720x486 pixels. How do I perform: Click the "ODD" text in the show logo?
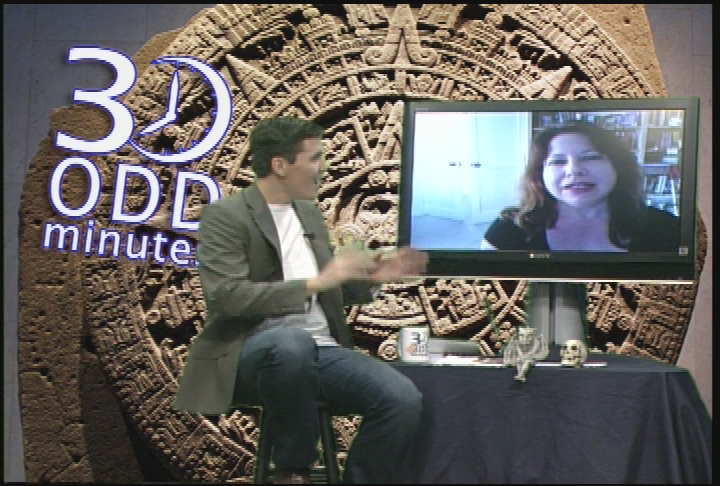(x=130, y=192)
